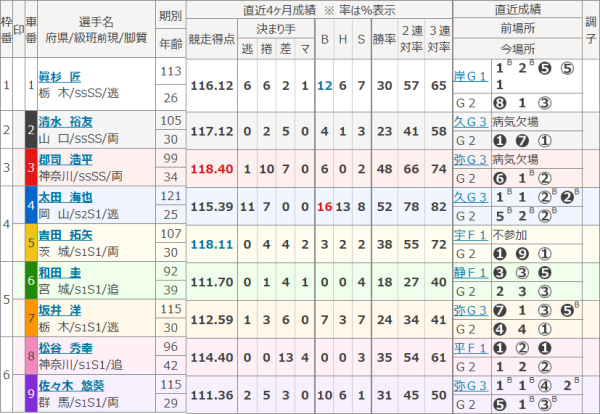Select black car number 2 badge
Image resolution: width=600 pixels, height=414 pixels.
point(31,130)
